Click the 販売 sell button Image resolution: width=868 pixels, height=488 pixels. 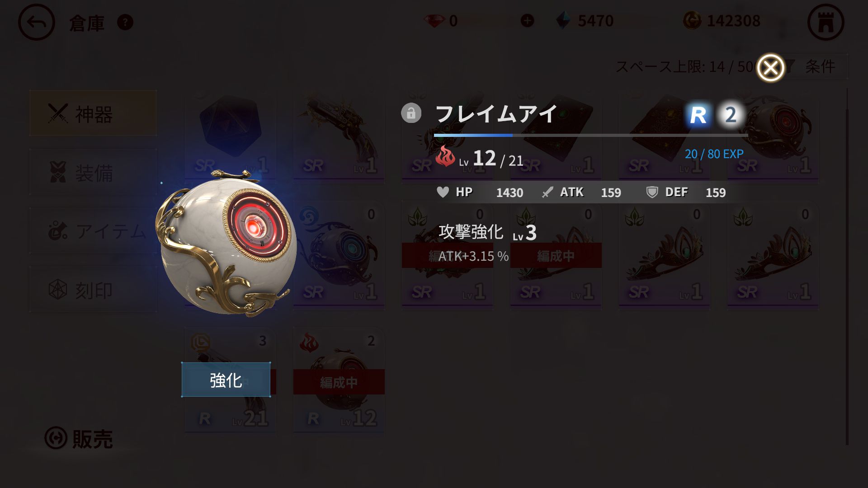tap(79, 438)
